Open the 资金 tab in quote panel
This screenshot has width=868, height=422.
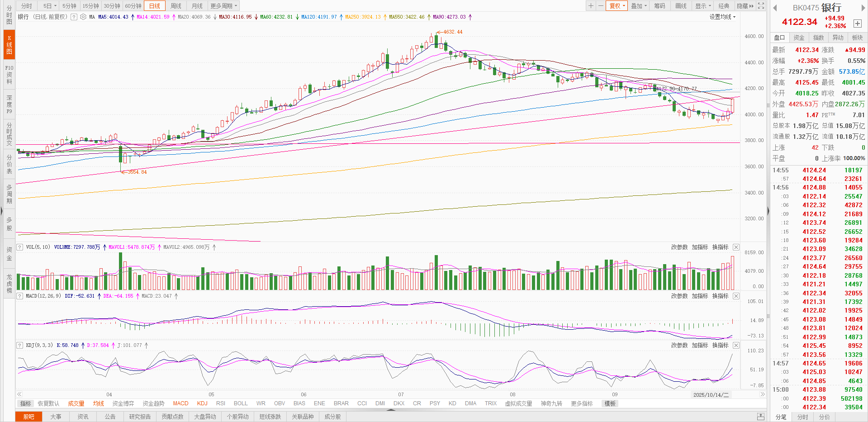coord(799,38)
